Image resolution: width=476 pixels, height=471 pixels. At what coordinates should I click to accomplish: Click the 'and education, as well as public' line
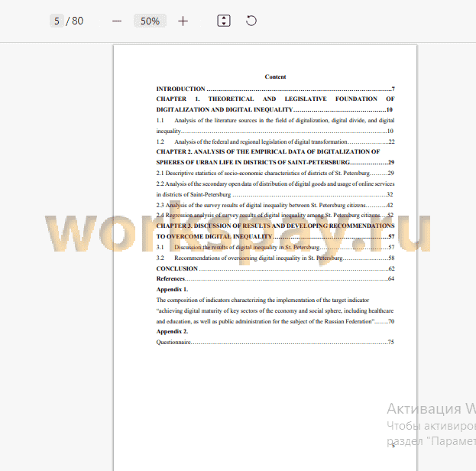click(275, 321)
